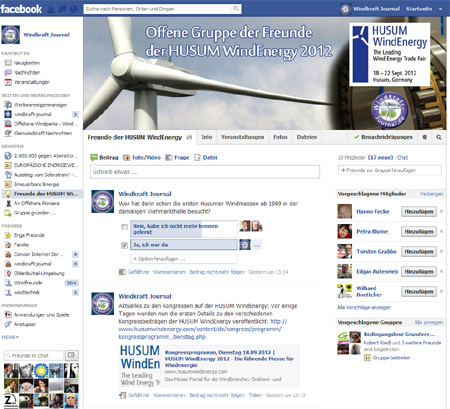450x409 pixels.
Task: Show voters via the ellipsis beside 'Ja, ich war da'
Action: coord(257,245)
